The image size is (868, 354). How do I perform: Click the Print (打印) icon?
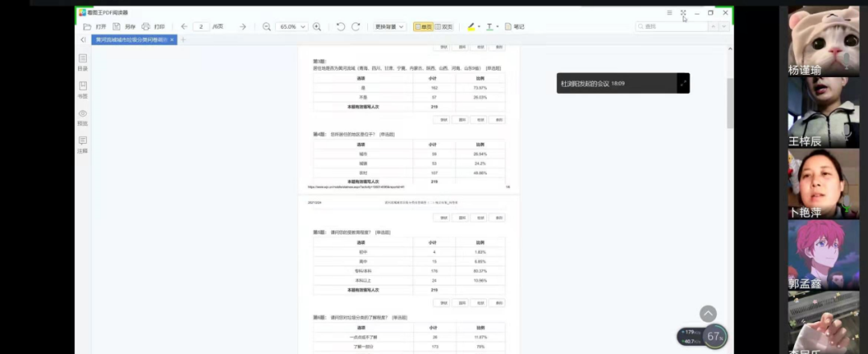point(146,26)
